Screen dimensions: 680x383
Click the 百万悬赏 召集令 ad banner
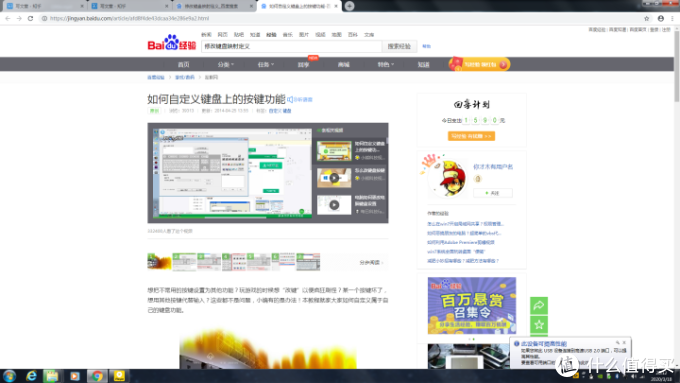(x=472, y=306)
